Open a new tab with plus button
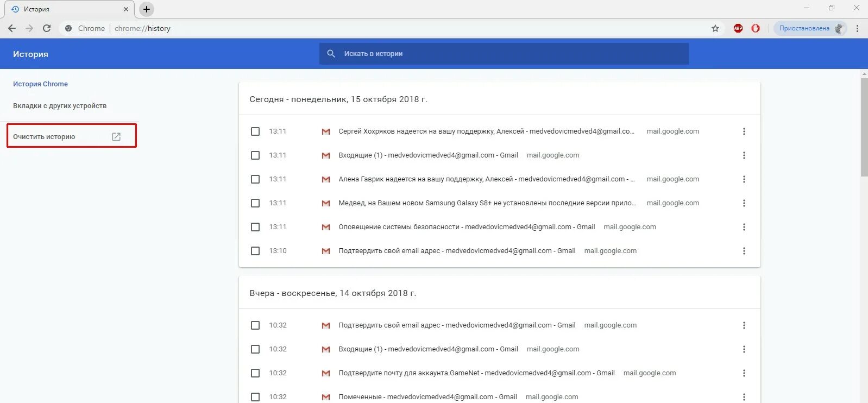868x403 pixels. [x=147, y=9]
